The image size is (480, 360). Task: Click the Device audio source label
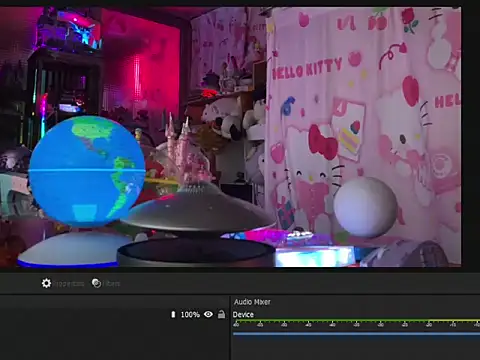[243, 315]
